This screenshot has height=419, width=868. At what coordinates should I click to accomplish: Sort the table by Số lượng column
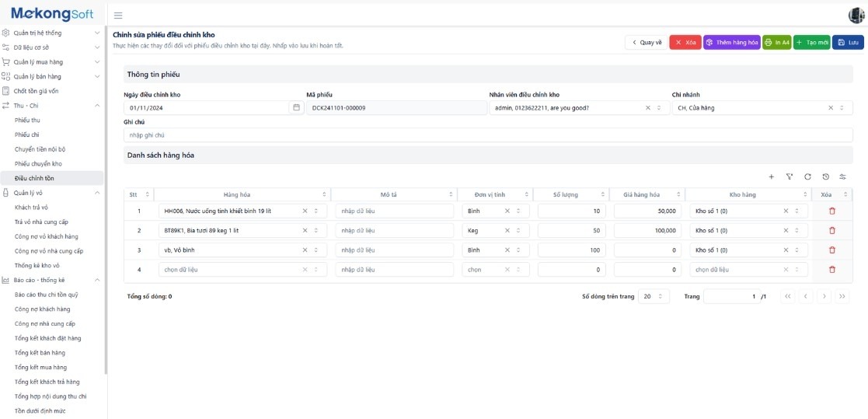(x=602, y=194)
